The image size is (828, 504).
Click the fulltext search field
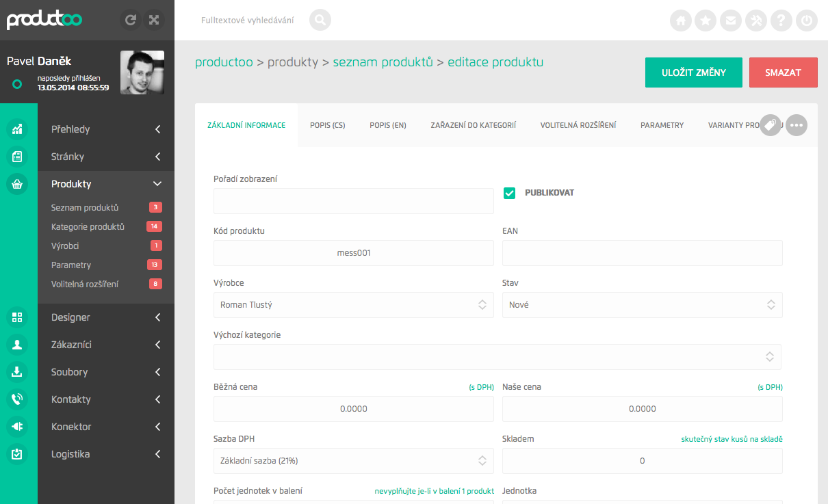[x=248, y=20]
